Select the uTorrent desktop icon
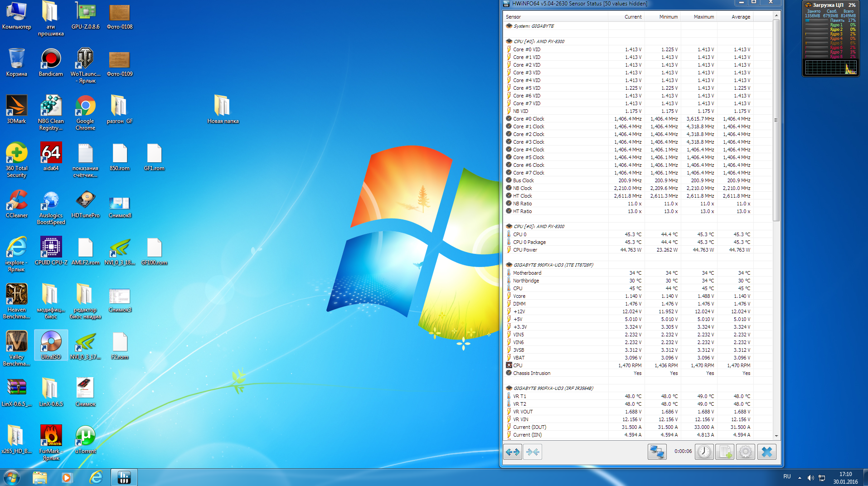Viewport: 868px width, 486px height. [85, 440]
